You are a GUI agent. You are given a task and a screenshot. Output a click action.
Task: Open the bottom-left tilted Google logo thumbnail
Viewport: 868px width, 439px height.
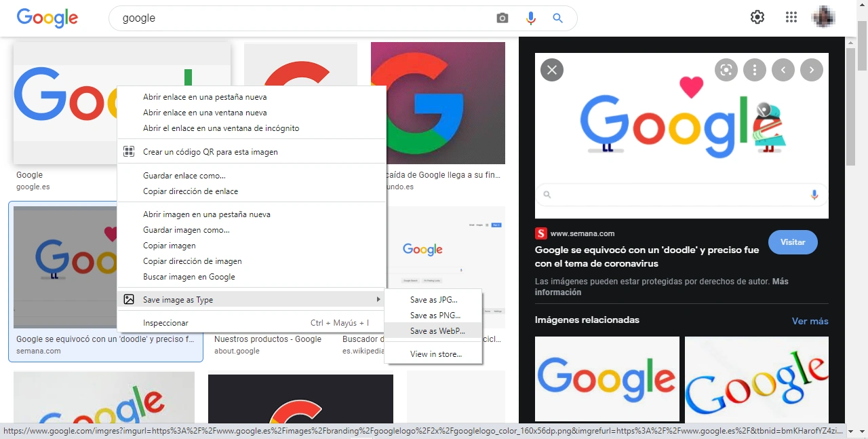click(104, 398)
